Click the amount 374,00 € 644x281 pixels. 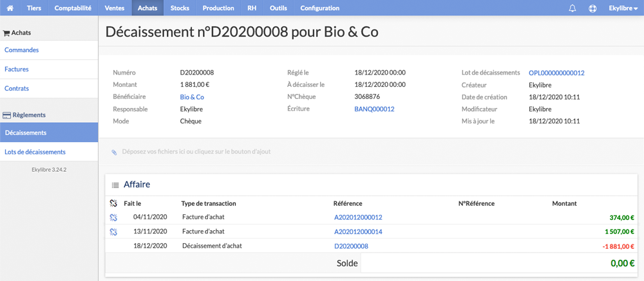coord(621,218)
